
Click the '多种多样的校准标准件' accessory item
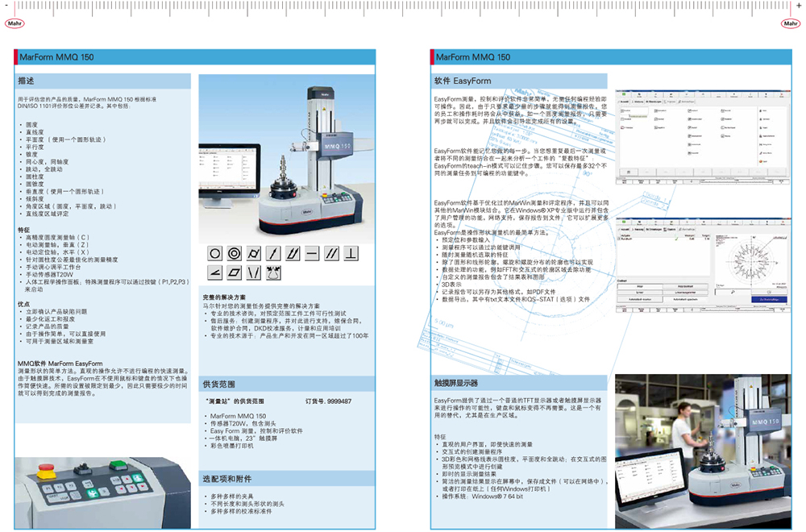click(241, 511)
